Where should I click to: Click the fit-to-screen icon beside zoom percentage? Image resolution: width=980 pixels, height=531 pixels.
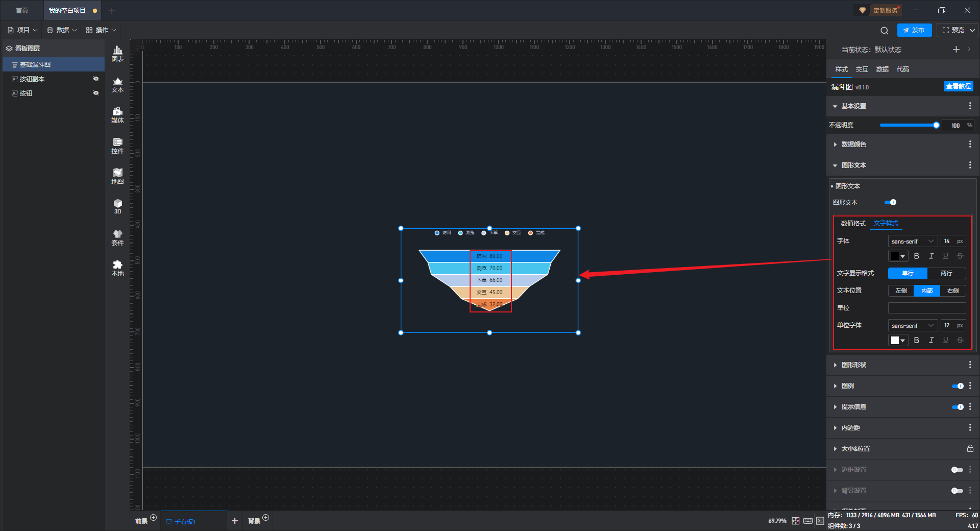796,521
